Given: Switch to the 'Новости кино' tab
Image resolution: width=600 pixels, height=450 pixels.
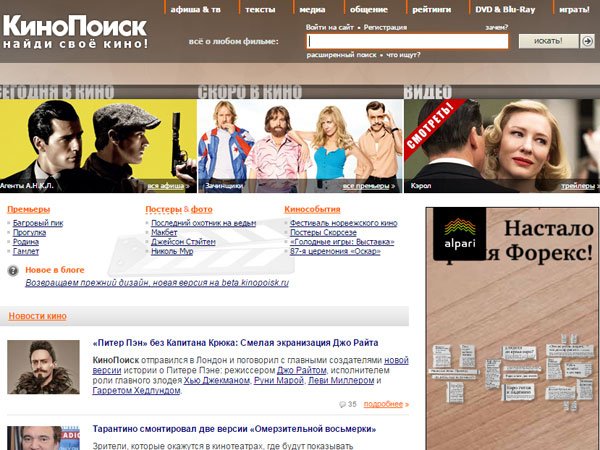Looking at the screenshot, I should [38, 316].
